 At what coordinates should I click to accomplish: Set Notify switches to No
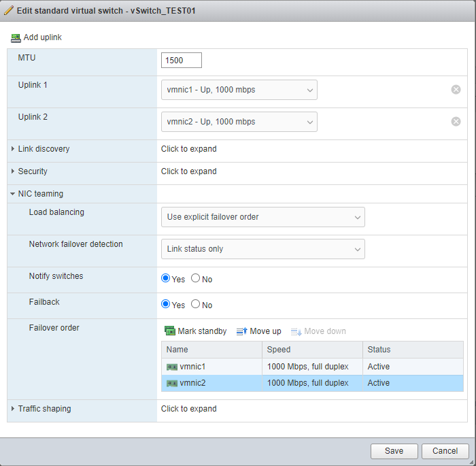pyautogui.click(x=195, y=278)
